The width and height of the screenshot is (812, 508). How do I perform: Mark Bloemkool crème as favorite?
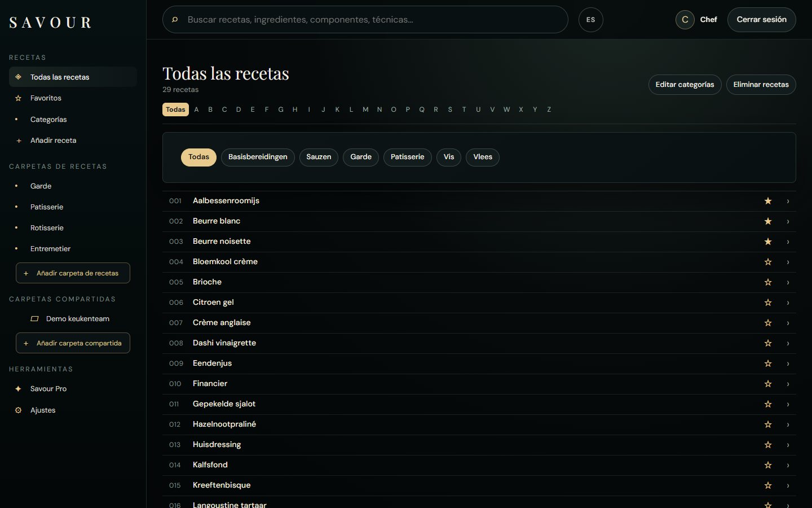pyautogui.click(x=768, y=262)
